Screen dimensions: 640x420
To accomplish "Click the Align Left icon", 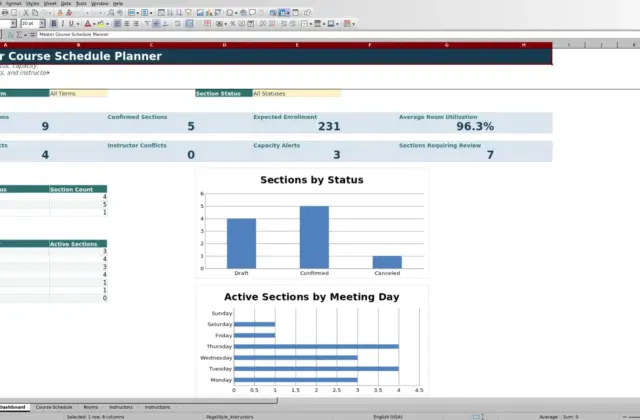I will click(x=117, y=24).
